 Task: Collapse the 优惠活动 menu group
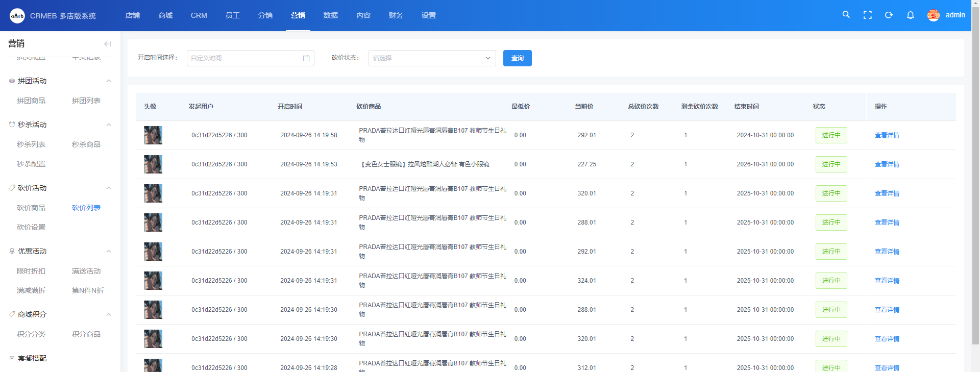point(108,252)
